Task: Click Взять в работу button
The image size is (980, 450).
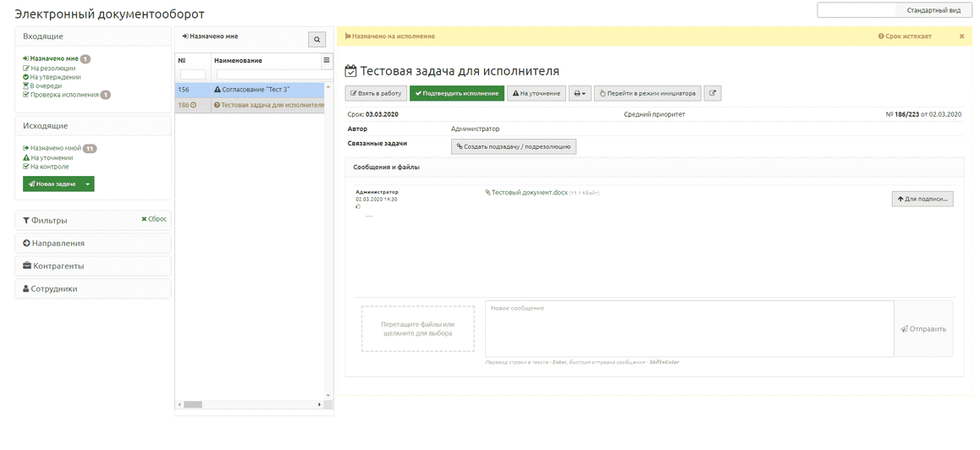Action: 377,93
